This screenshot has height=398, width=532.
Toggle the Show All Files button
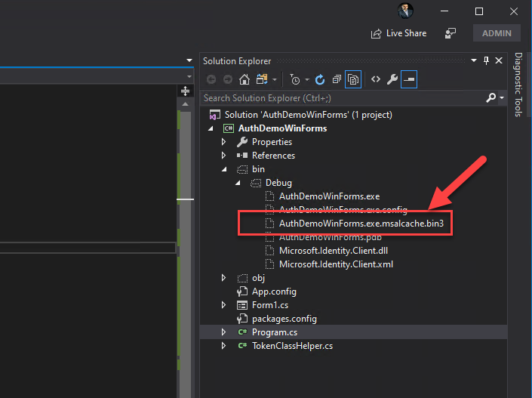point(353,79)
